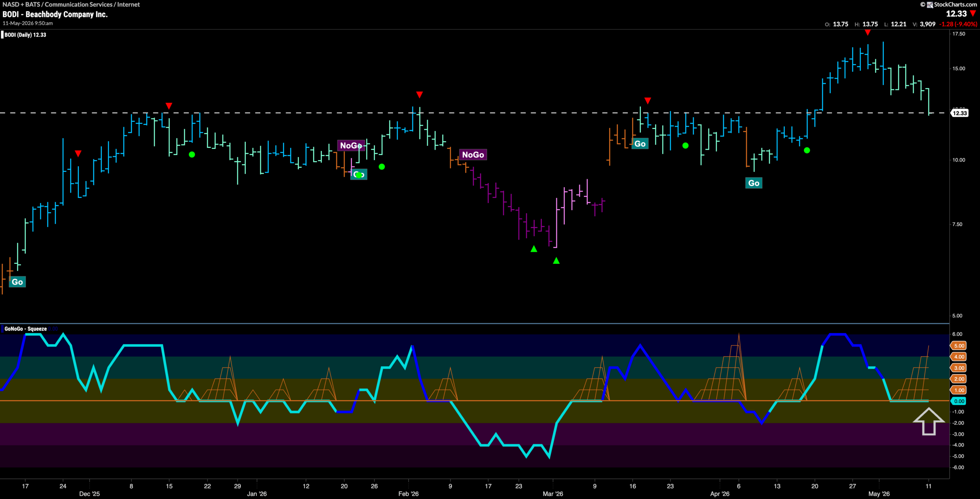
Task: Click the orange 5.00 squeeze level tag
Action: (x=959, y=346)
